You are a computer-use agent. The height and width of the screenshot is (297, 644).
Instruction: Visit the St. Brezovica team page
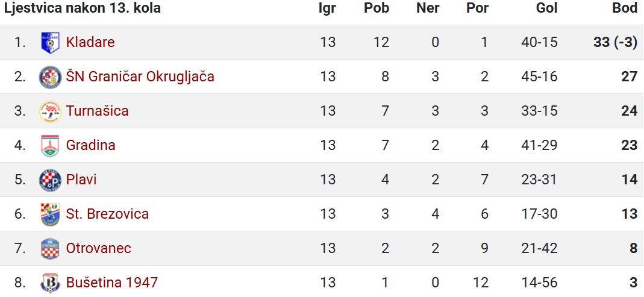(107, 214)
